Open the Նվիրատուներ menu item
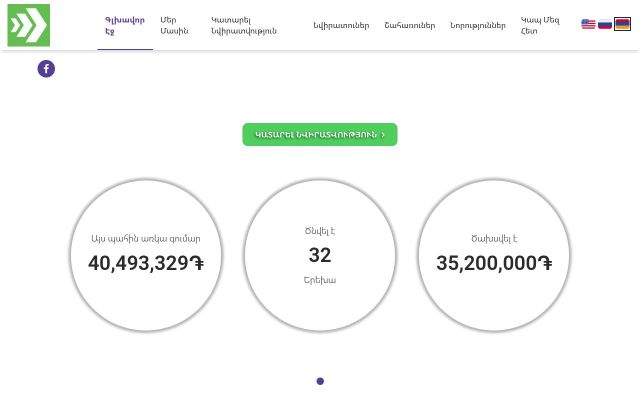 pos(341,25)
